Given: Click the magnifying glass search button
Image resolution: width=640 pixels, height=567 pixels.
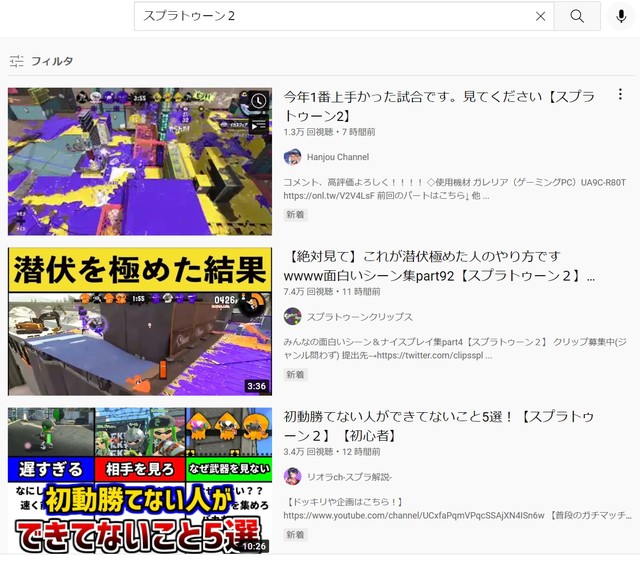Looking at the screenshot, I should (577, 16).
